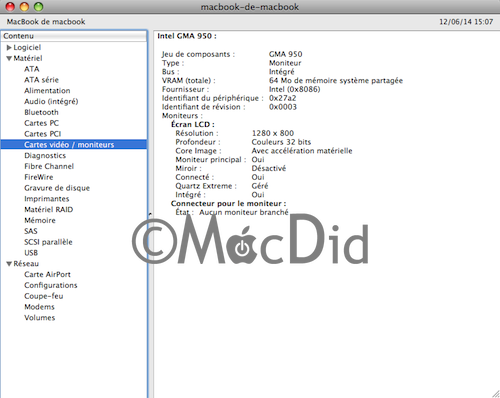Click the Géré Quartz Extreme value
Viewport: 500px width, 398px height.
[260, 186]
